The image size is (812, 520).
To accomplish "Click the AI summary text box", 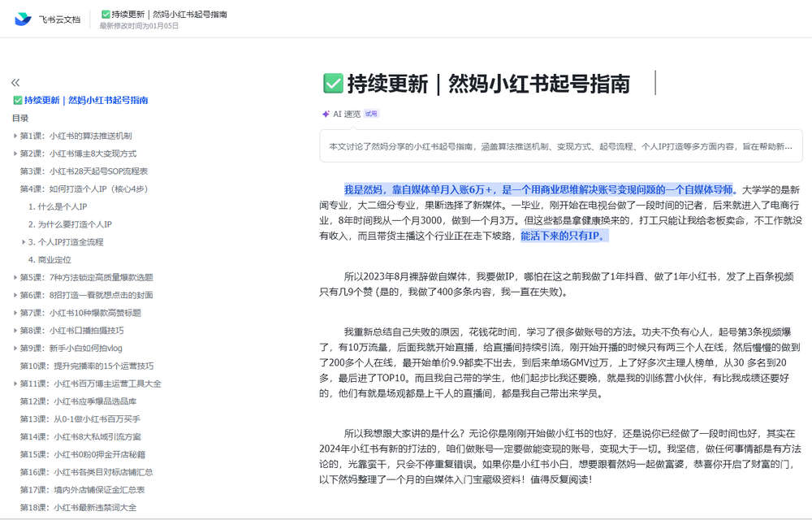I will point(560,146).
